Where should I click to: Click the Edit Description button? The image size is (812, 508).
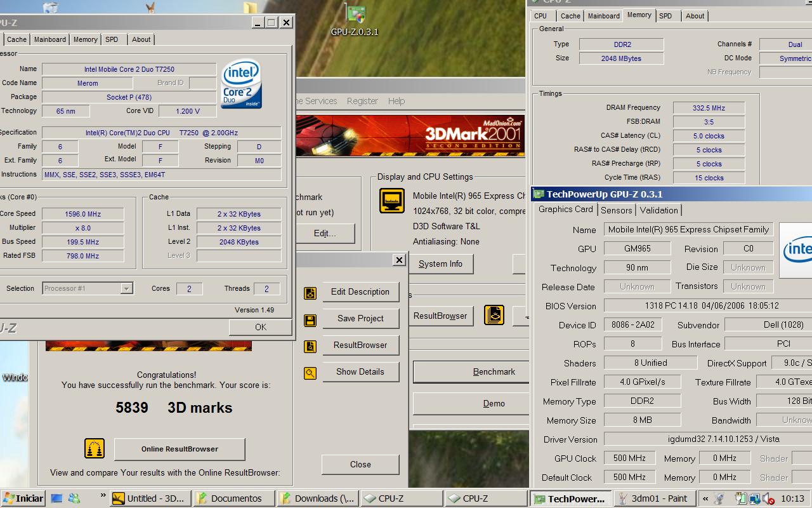[x=360, y=292]
